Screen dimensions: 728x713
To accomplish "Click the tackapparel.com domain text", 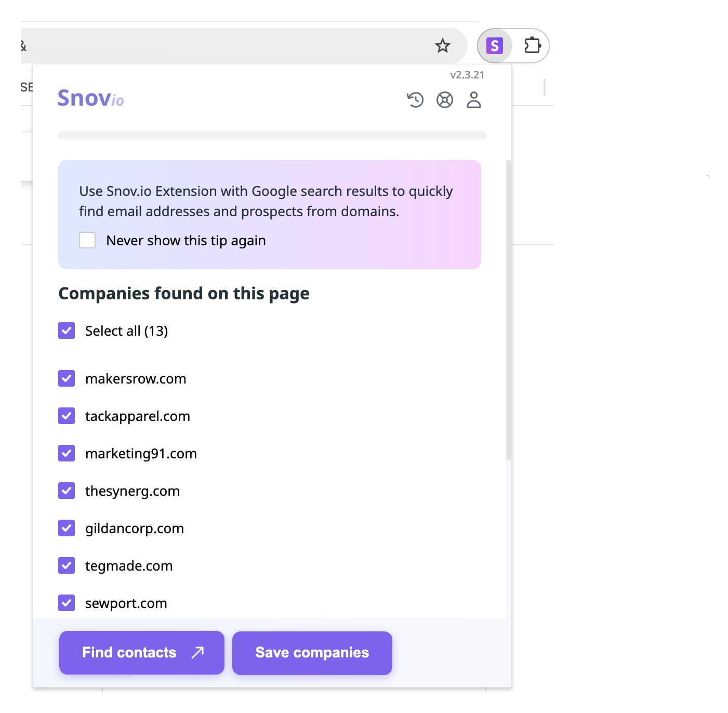I will click(x=138, y=416).
